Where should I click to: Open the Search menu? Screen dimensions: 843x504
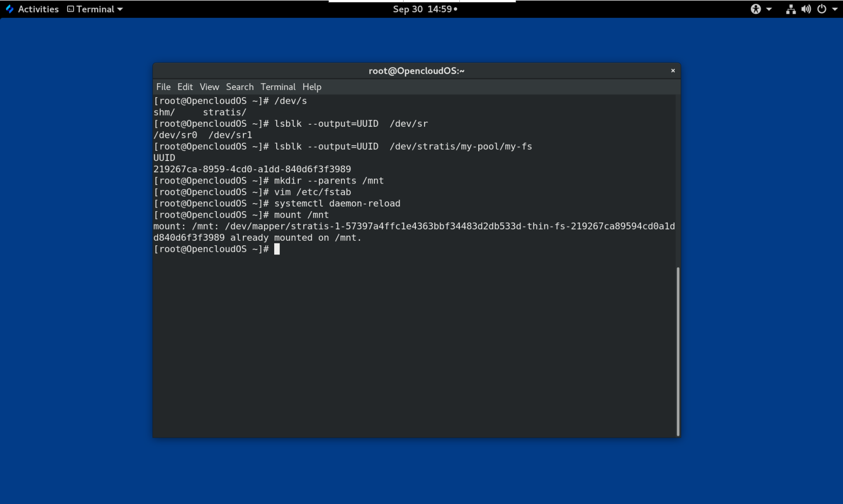[240, 87]
